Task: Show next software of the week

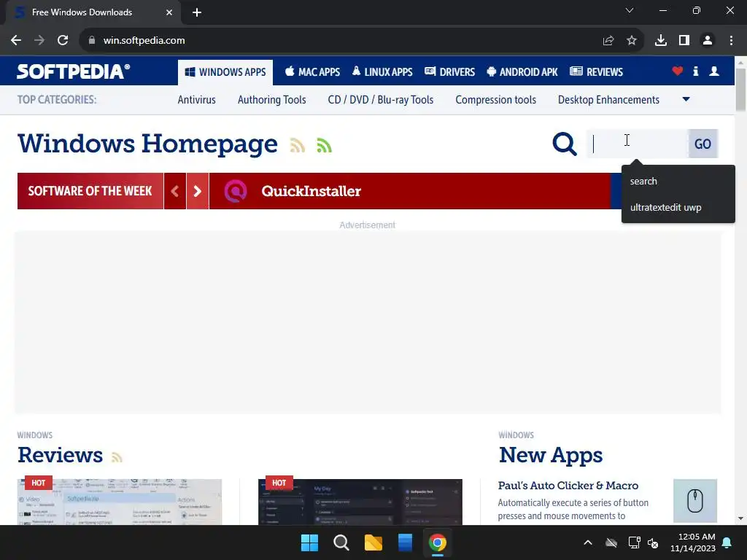Action: 197,191
